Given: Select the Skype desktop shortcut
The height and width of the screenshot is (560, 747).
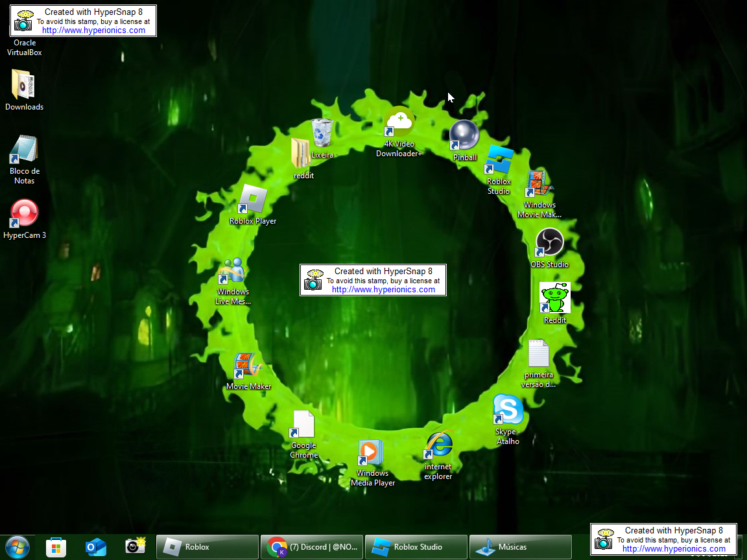Looking at the screenshot, I should tap(508, 411).
